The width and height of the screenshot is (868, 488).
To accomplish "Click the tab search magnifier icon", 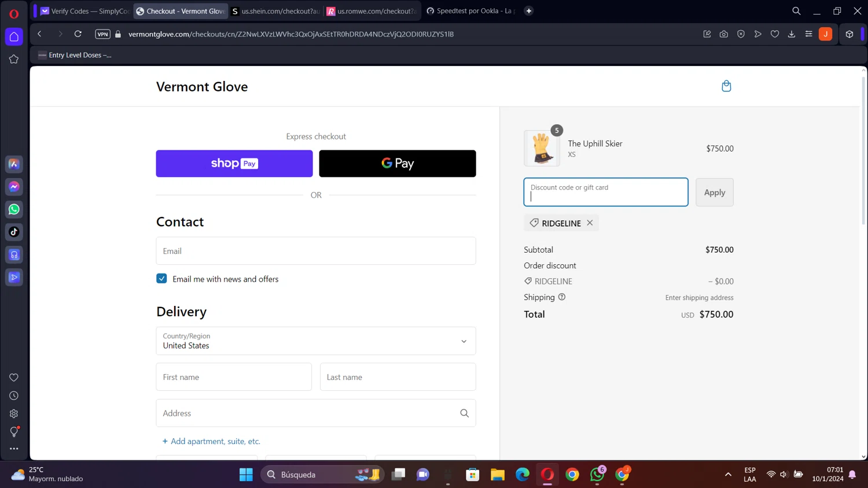I will [796, 11].
